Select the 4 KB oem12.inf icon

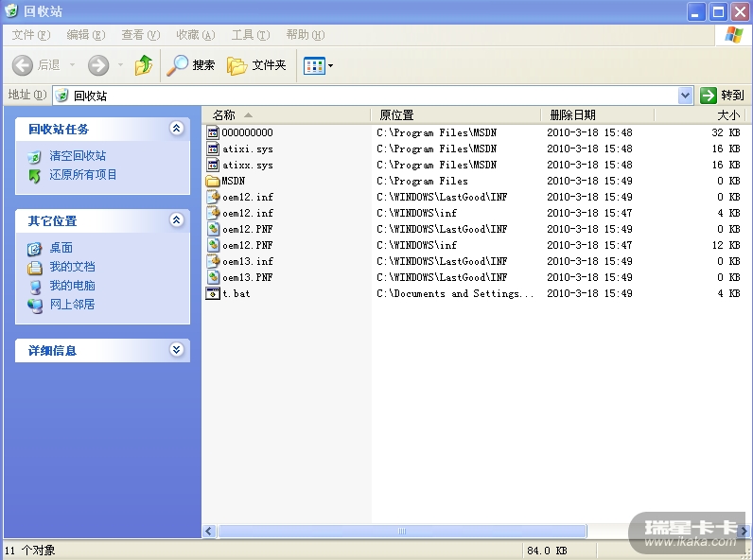coord(213,213)
